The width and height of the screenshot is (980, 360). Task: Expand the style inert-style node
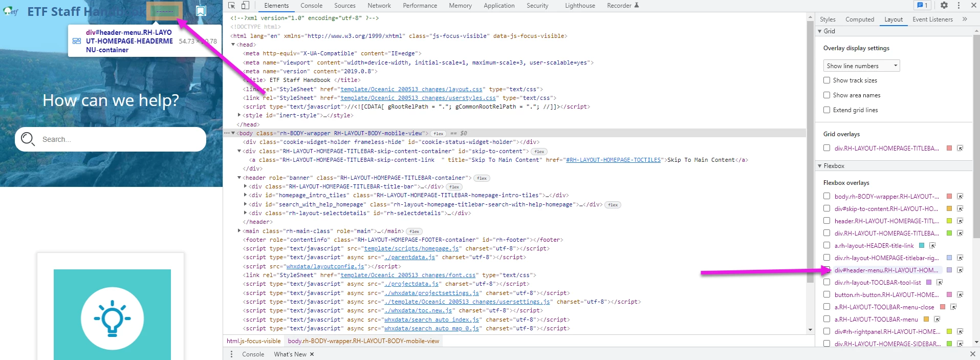pyautogui.click(x=239, y=115)
